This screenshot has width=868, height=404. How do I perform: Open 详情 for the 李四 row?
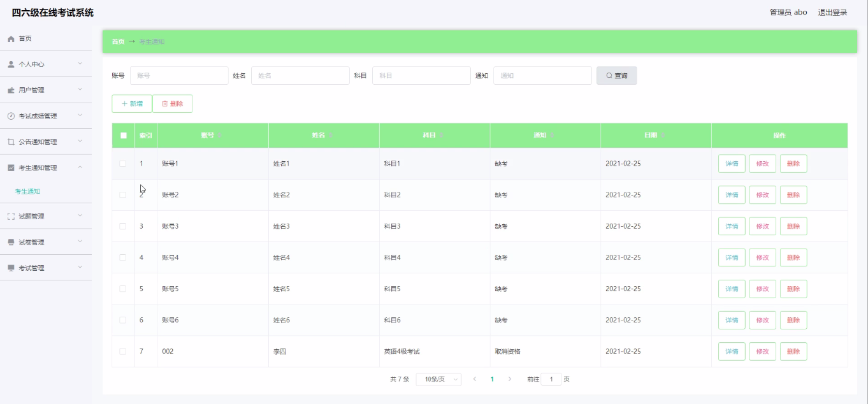732,351
